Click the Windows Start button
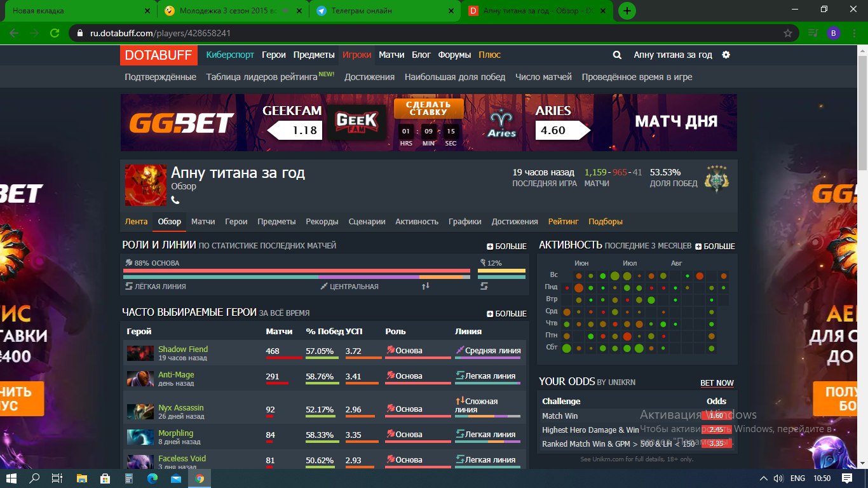This screenshot has height=488, width=868. click(x=11, y=478)
